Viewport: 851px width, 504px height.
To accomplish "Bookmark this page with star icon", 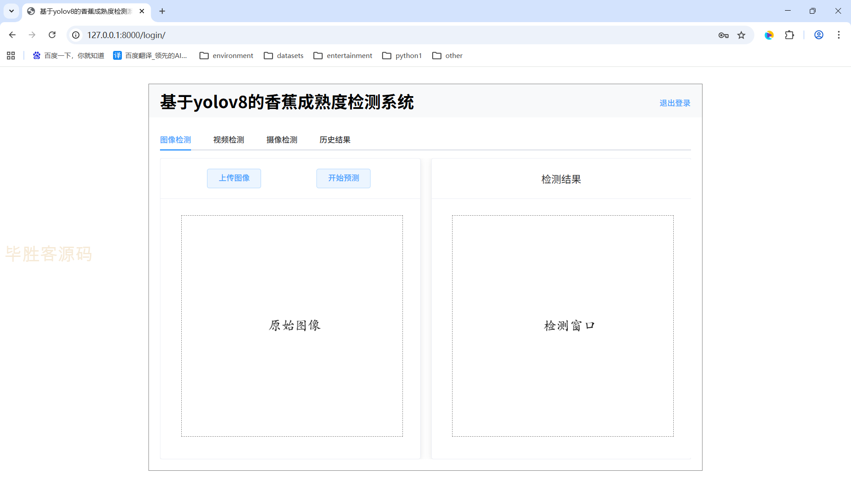I will 742,35.
